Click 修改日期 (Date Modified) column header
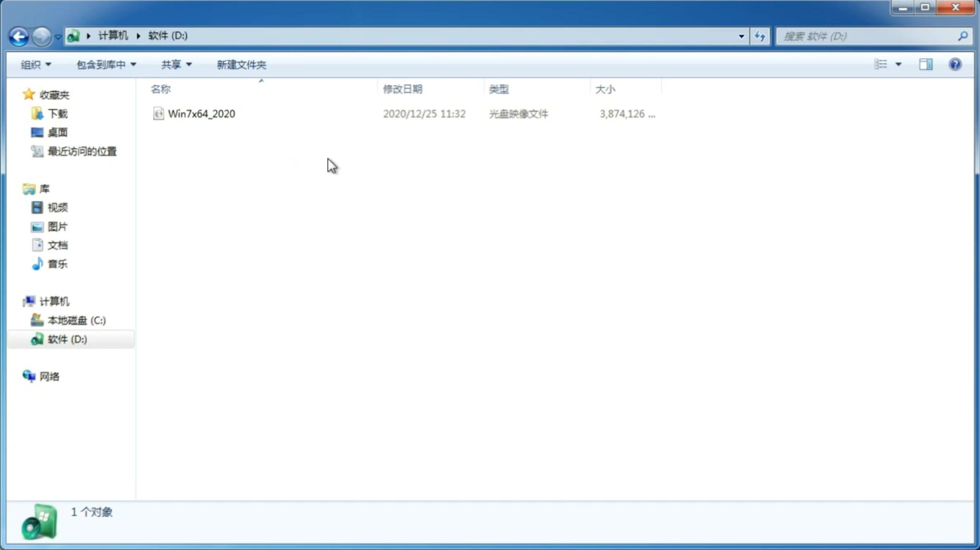 pos(402,89)
